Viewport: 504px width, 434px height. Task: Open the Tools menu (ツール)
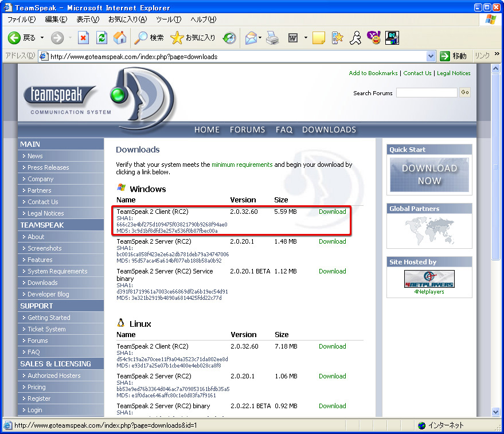(x=169, y=19)
